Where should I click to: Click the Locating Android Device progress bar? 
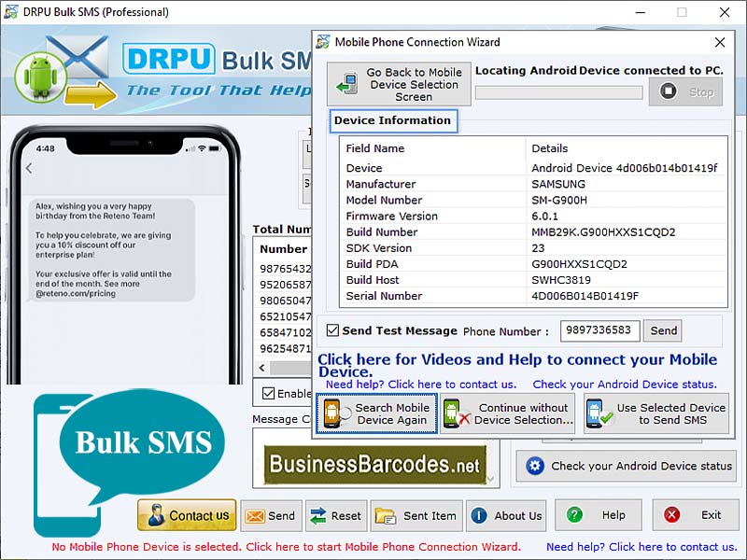557,92
